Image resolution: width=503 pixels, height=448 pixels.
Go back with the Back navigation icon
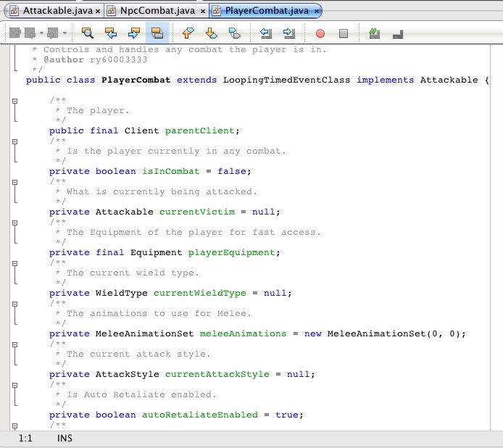point(30,33)
